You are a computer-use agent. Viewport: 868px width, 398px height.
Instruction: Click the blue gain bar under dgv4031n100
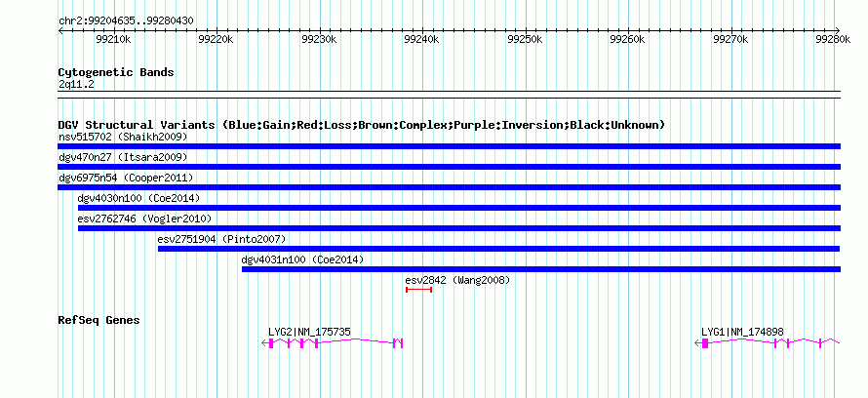coord(541,269)
